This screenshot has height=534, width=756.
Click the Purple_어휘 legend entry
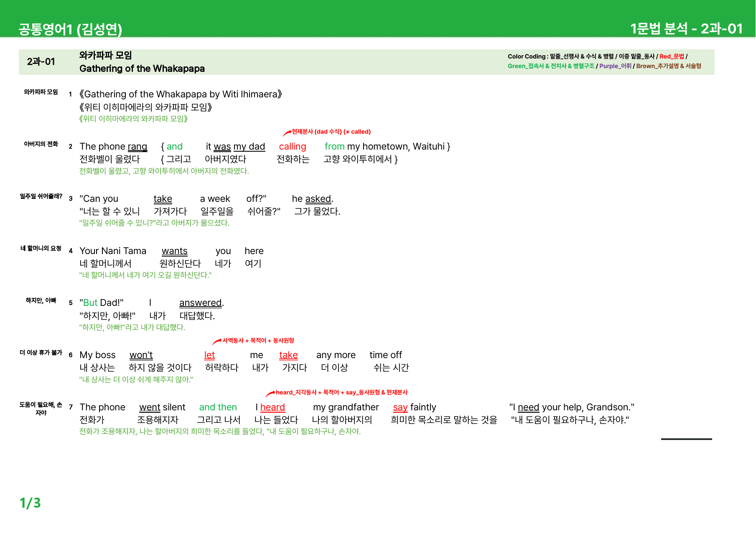pos(615,66)
